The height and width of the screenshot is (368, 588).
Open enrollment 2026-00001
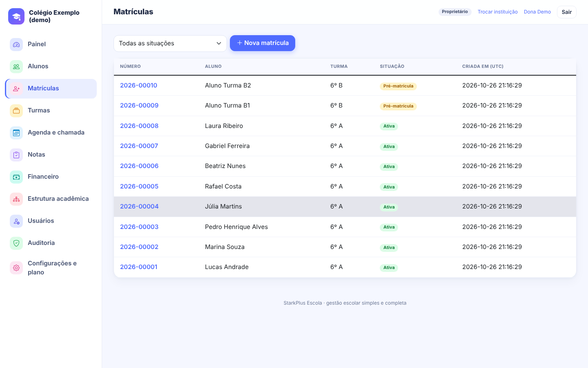(x=138, y=267)
